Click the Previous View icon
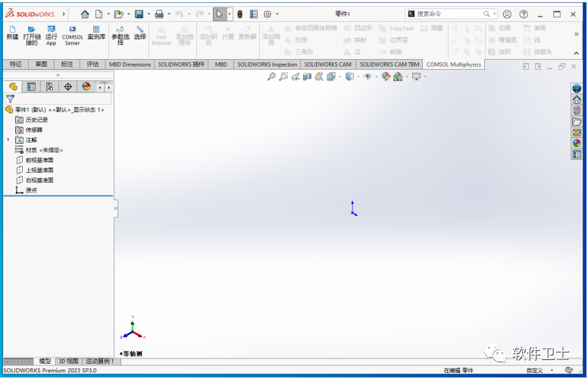The width and height of the screenshot is (588, 379). click(x=296, y=77)
